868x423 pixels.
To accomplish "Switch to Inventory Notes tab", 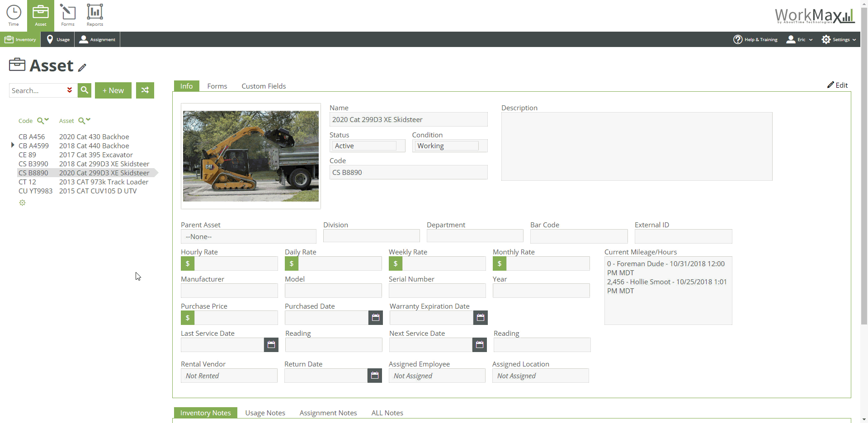I will coord(205,413).
